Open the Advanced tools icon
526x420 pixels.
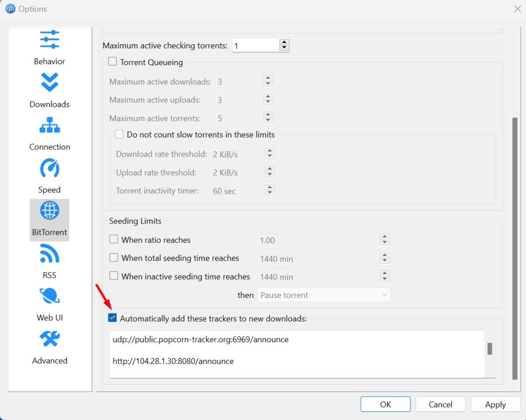pos(49,339)
